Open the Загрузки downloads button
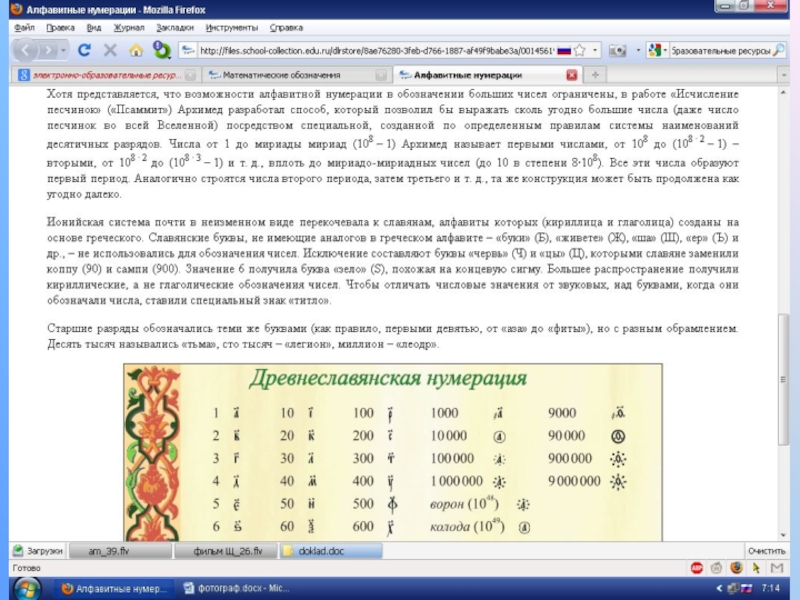Screen dimensions: 800x600 tap(37, 551)
